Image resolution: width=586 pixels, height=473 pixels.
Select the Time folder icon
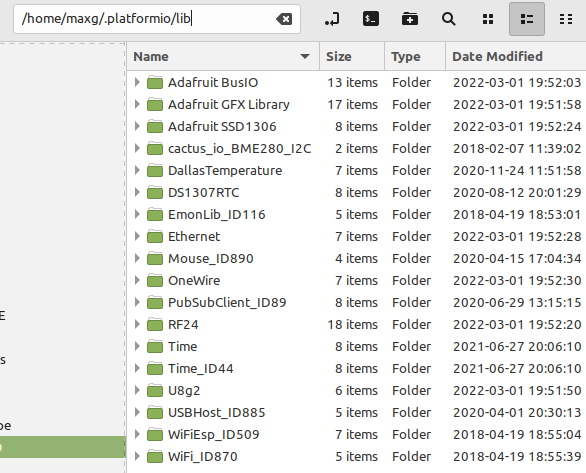click(x=155, y=347)
